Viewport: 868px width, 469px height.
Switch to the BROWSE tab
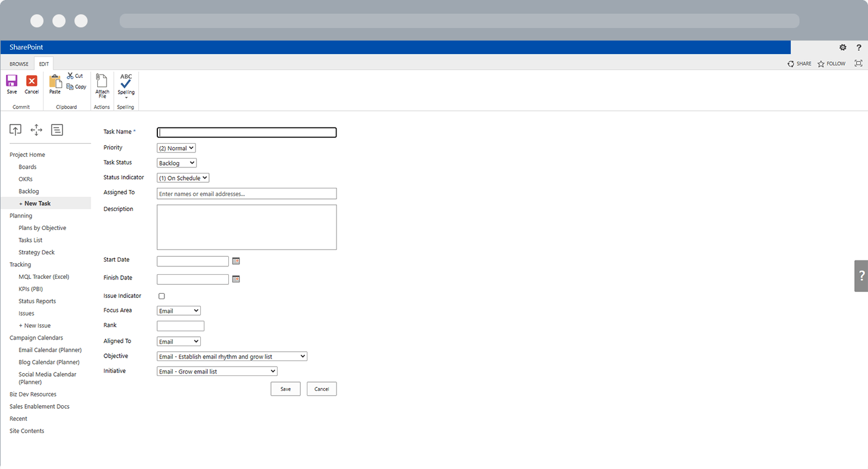pos(18,63)
